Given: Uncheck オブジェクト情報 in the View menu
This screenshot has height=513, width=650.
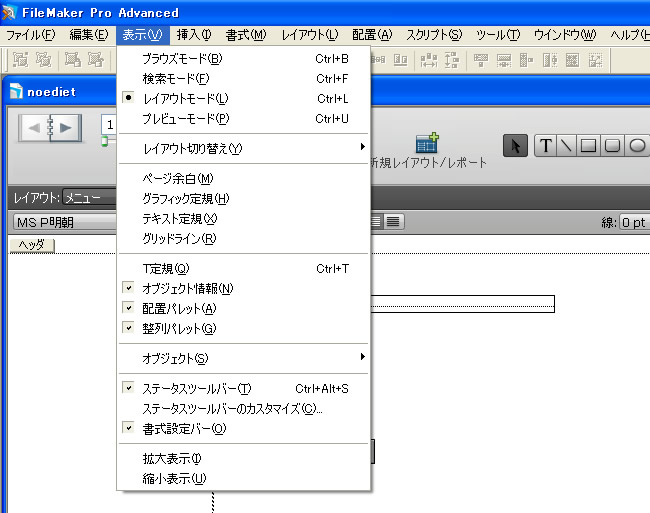Looking at the screenshot, I should click(188, 289).
